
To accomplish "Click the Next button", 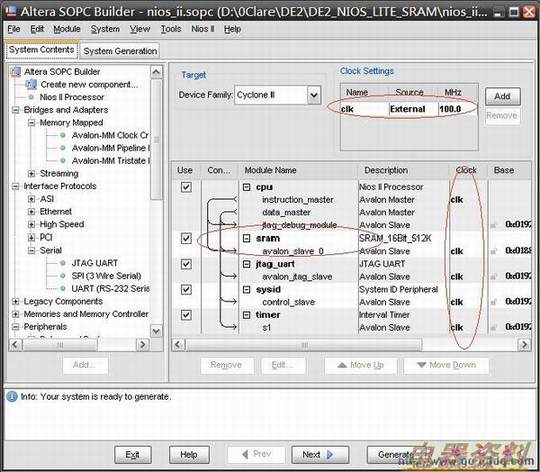I will tap(320, 455).
